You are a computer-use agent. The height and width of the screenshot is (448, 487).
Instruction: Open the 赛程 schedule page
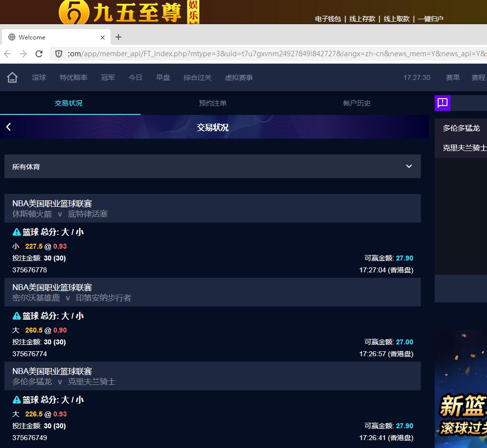pos(478,77)
